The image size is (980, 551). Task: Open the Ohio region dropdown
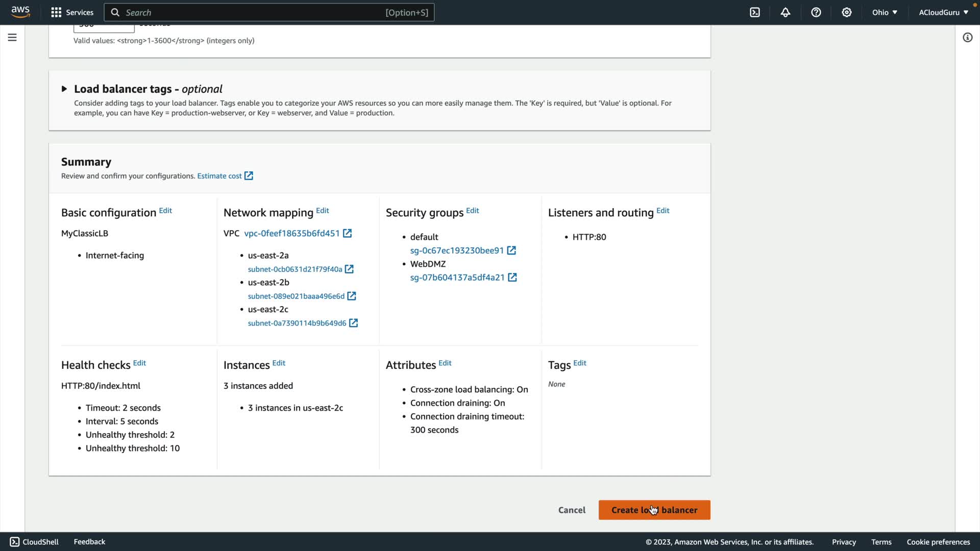tap(885, 12)
